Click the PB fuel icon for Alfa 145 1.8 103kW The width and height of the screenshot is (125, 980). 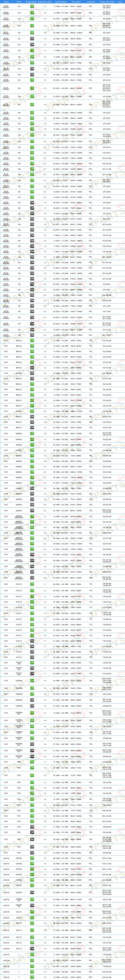(32, 26)
